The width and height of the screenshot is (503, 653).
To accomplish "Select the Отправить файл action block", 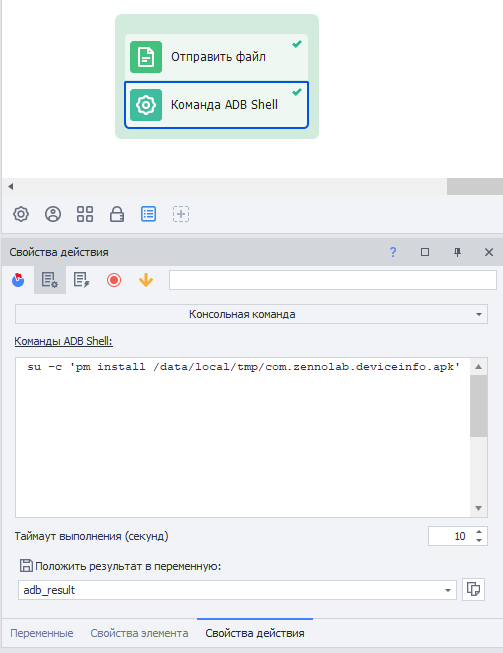I will click(216, 57).
